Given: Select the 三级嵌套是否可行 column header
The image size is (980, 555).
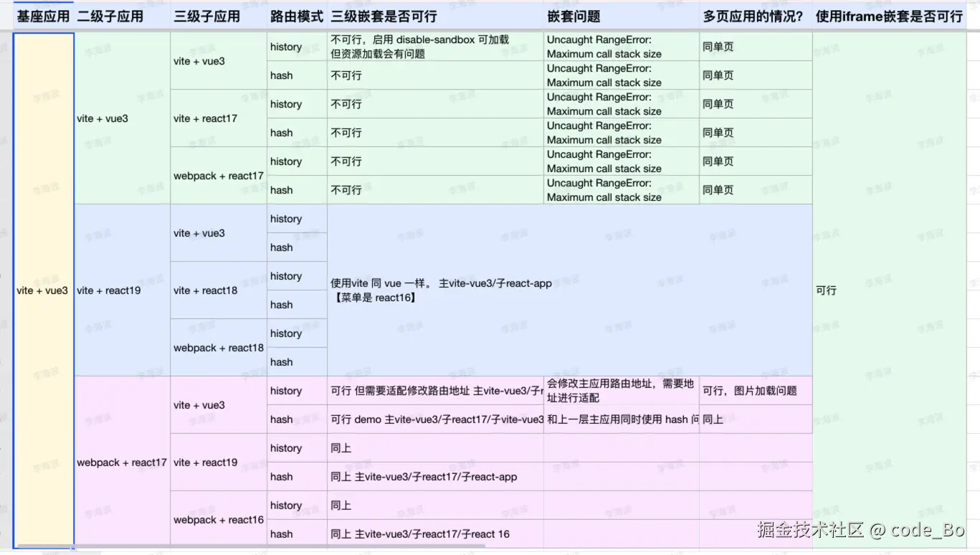Looking at the screenshot, I should 435,16.
